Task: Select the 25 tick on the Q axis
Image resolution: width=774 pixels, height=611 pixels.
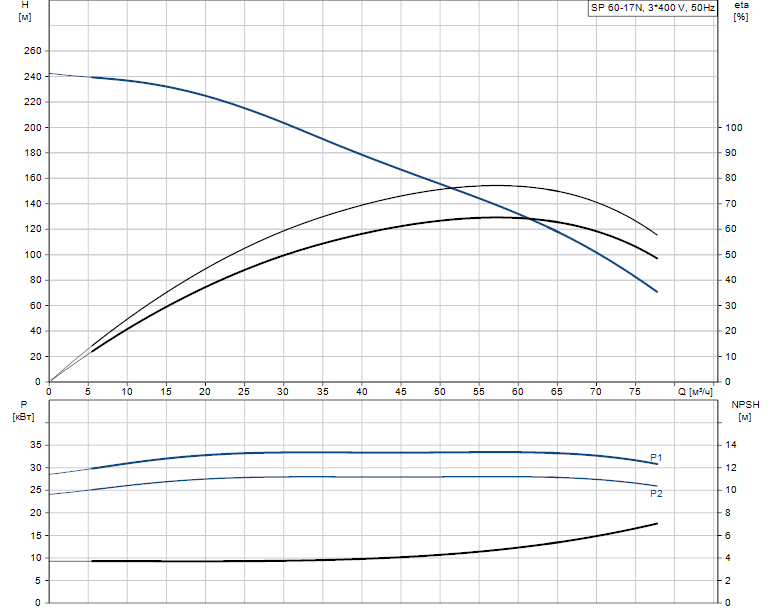Action: (244, 392)
